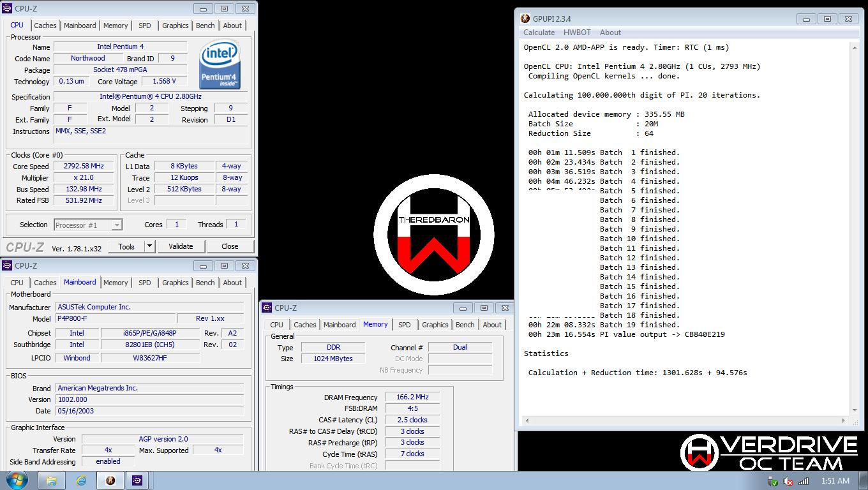Click the Core Speed value 2792.58 MHz

(85, 167)
